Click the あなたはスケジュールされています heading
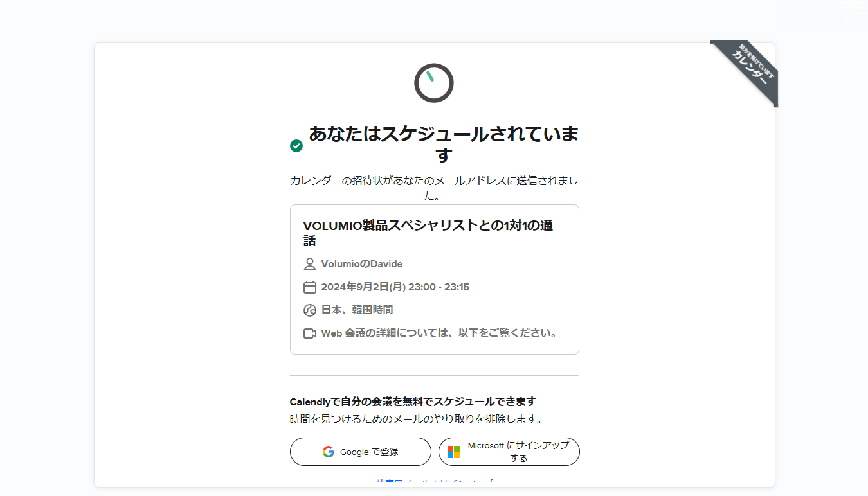Image resolution: width=868 pixels, height=496 pixels. [x=444, y=145]
